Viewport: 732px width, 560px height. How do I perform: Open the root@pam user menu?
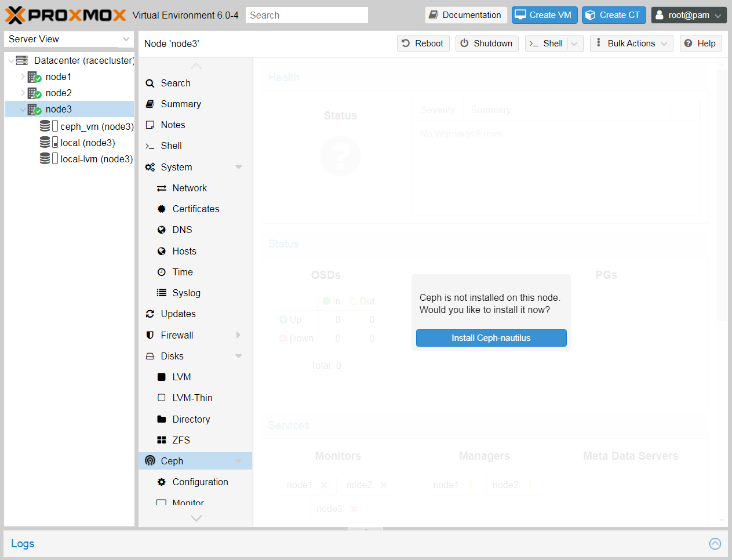point(689,15)
